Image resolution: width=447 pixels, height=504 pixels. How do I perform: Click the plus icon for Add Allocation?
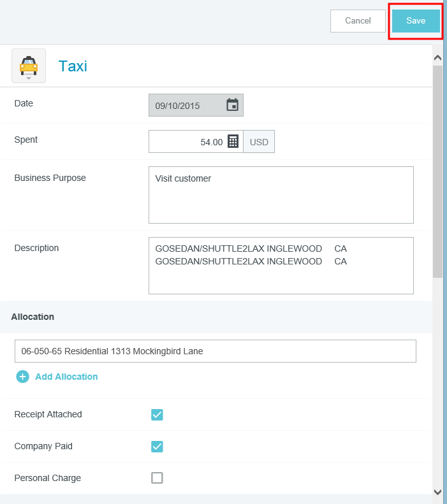[x=22, y=377]
